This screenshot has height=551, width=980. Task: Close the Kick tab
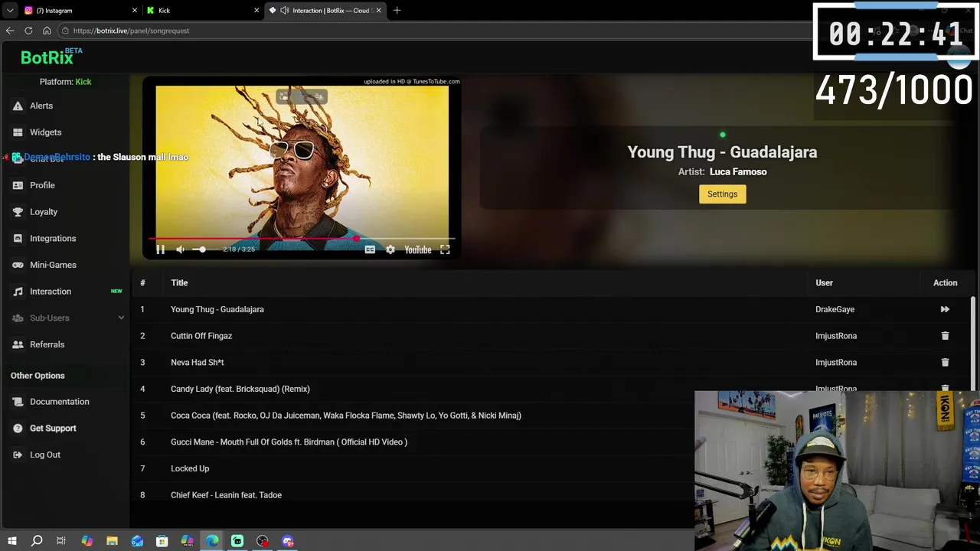(x=256, y=11)
